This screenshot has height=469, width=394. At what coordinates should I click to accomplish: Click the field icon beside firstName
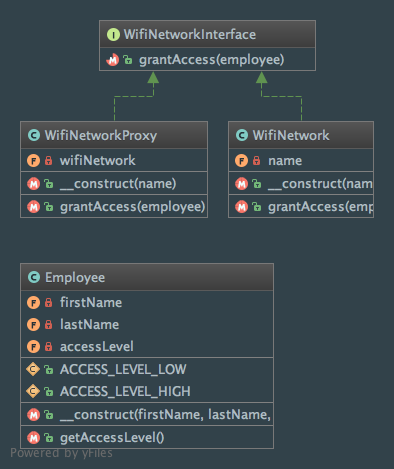click(x=33, y=303)
